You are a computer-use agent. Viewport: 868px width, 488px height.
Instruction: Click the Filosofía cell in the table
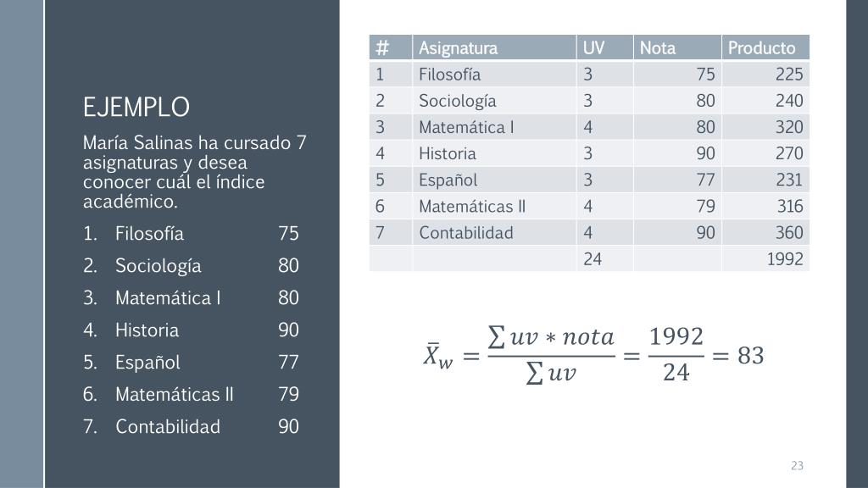[449, 74]
